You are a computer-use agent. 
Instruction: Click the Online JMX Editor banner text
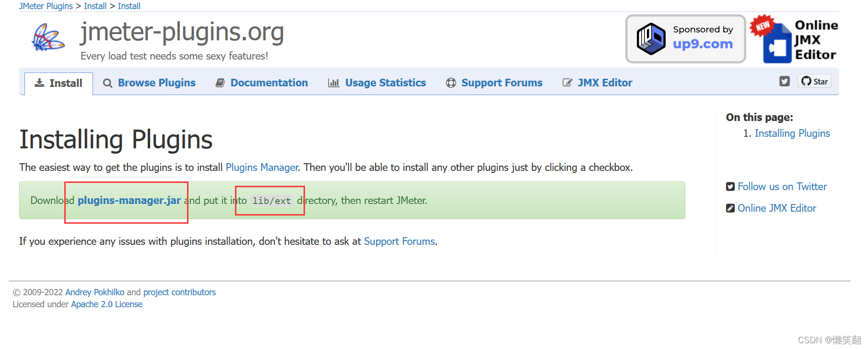[816, 40]
